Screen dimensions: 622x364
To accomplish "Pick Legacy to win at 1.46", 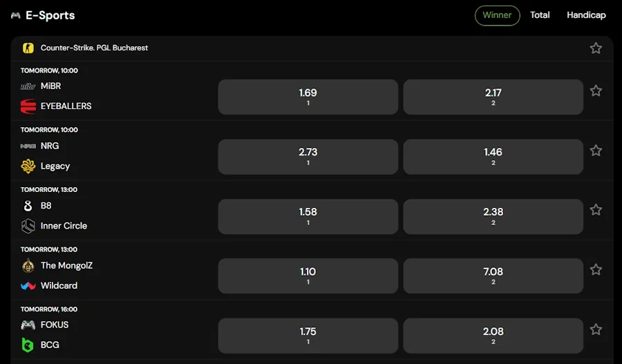I will (x=493, y=156).
